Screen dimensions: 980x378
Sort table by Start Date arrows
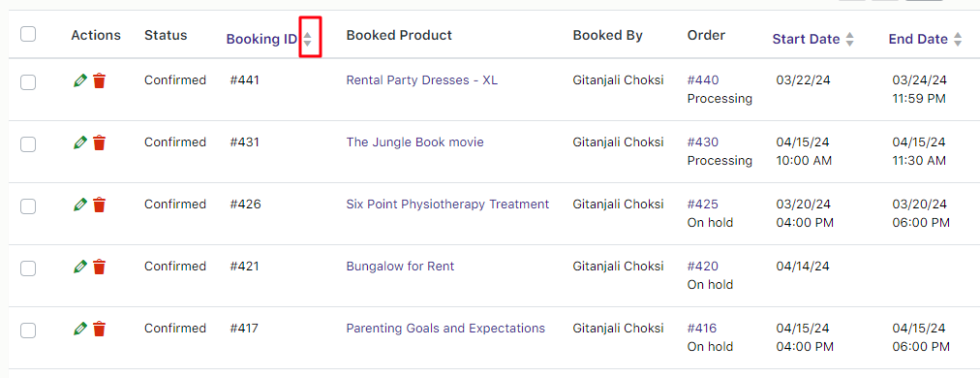coord(849,40)
